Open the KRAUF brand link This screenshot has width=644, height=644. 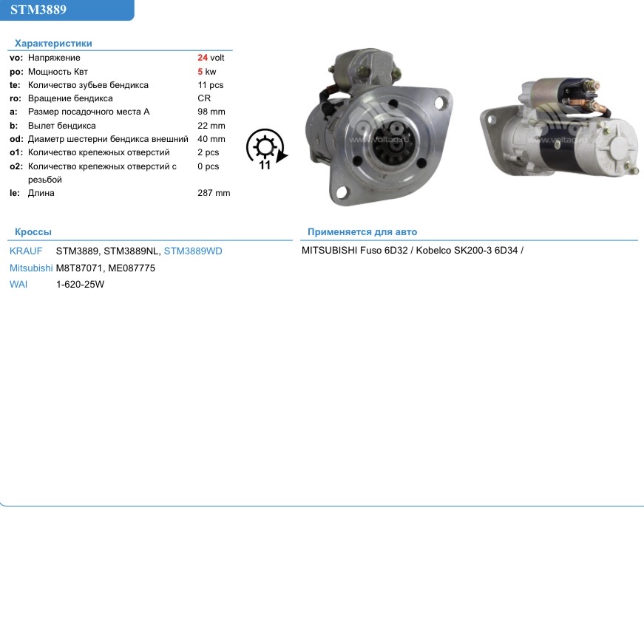pos(25,251)
